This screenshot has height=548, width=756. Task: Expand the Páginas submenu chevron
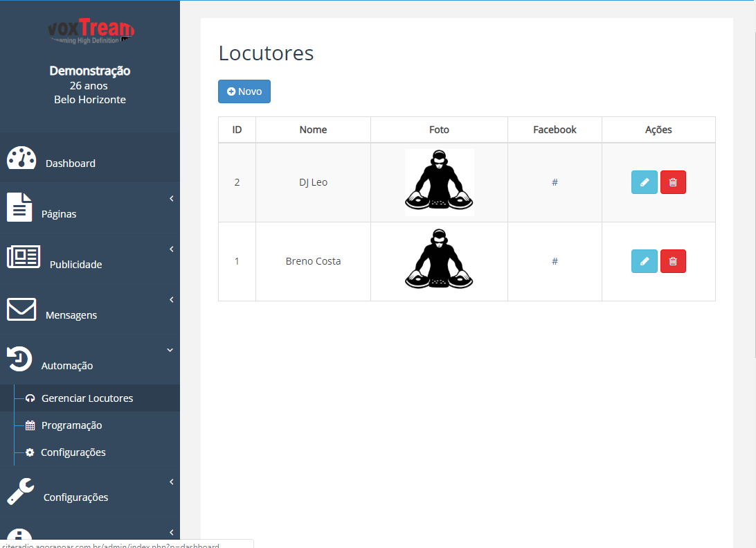(x=171, y=199)
